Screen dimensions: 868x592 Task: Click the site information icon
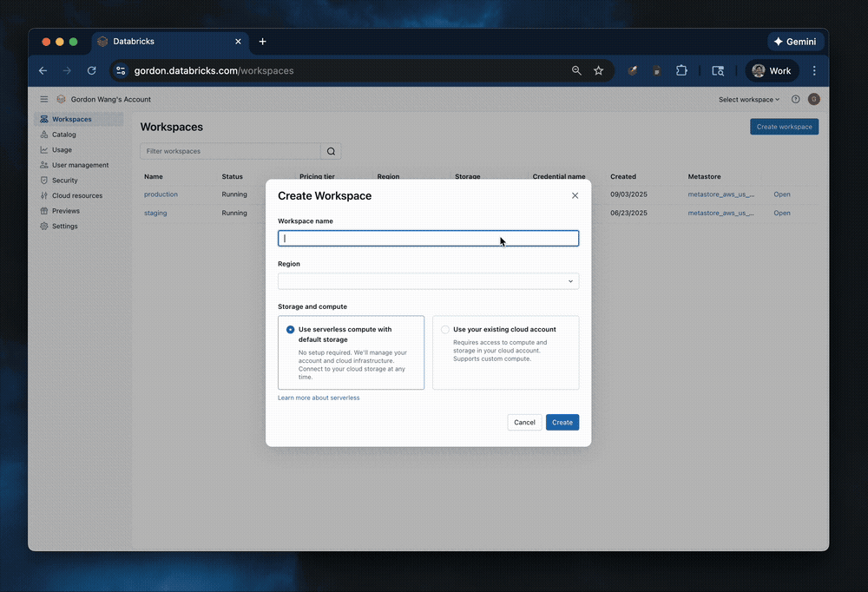click(121, 71)
